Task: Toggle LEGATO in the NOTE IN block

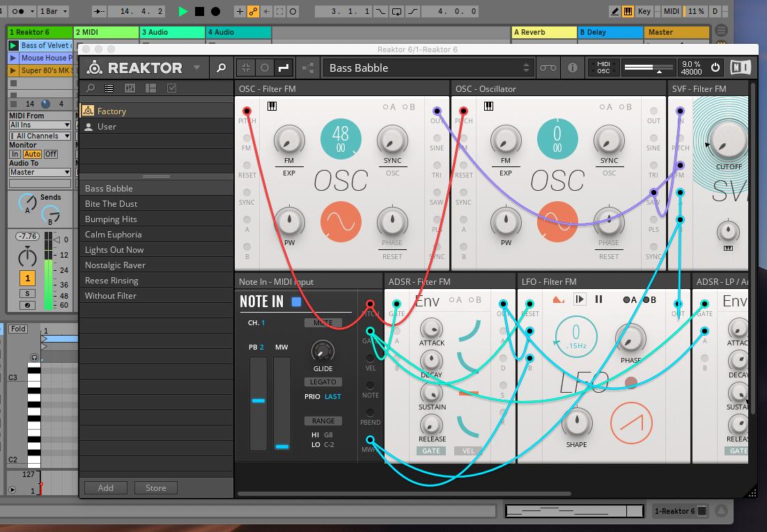Action: (323, 382)
